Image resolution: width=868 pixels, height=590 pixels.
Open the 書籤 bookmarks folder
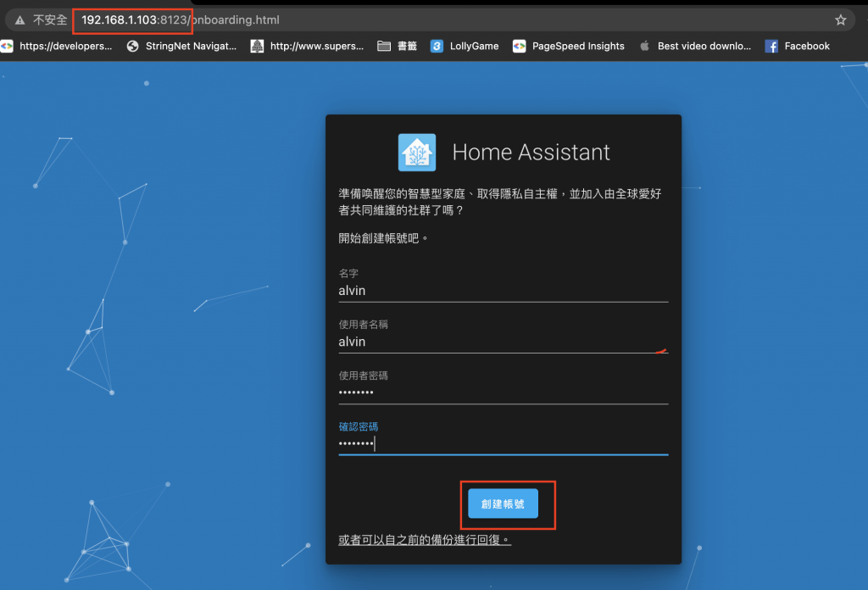click(x=397, y=46)
